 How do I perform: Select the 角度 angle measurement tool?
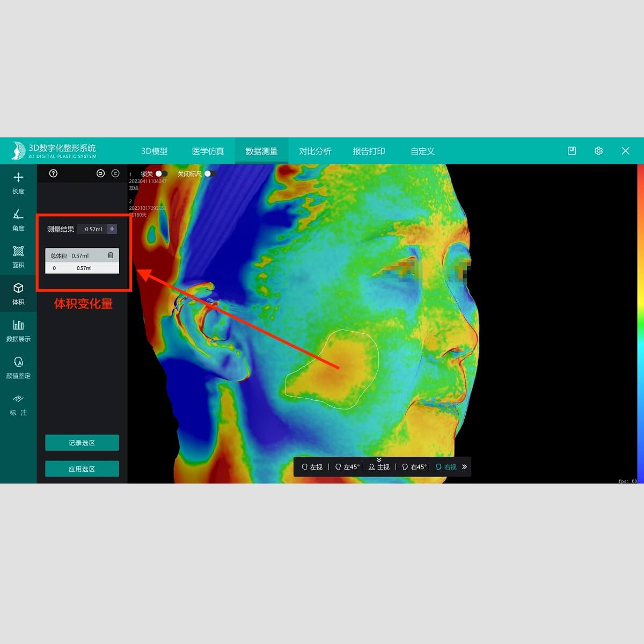point(18,220)
